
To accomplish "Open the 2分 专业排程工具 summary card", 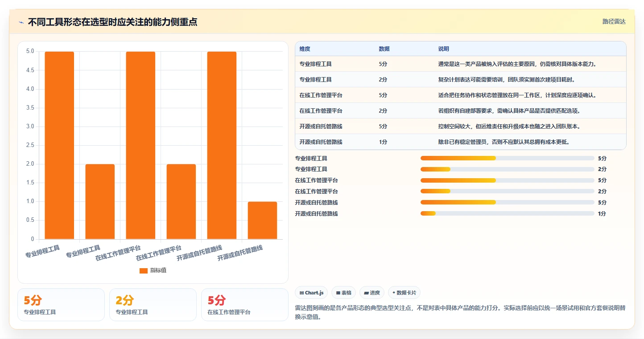I will (x=153, y=305).
